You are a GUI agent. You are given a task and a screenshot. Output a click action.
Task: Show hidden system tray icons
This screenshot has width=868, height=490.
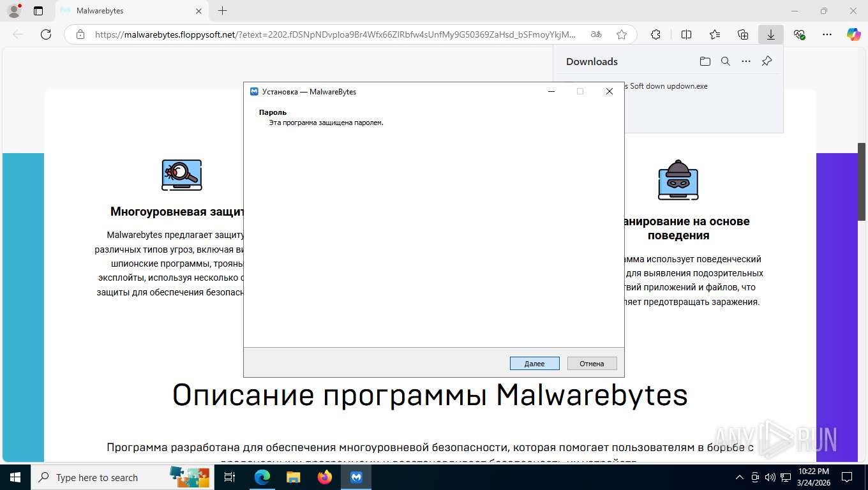point(740,477)
